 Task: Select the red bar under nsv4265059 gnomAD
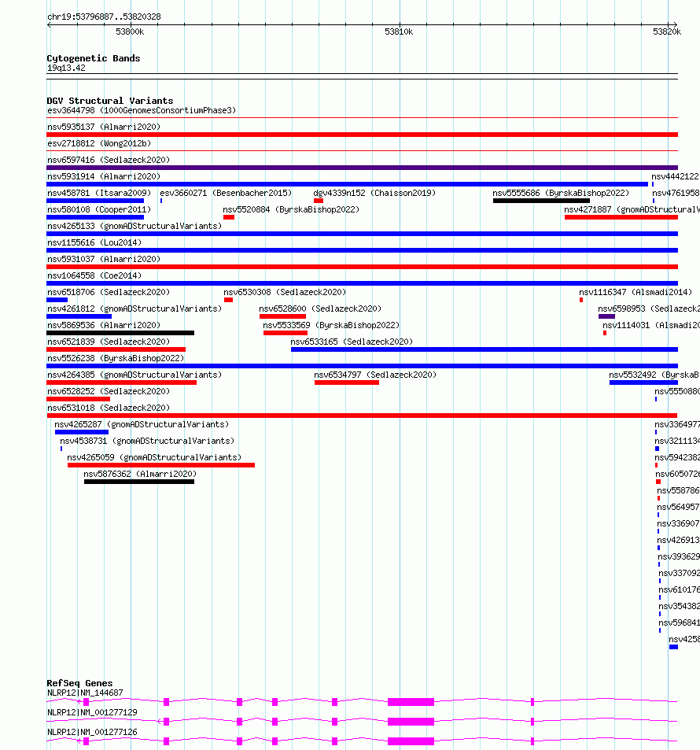[161, 465]
